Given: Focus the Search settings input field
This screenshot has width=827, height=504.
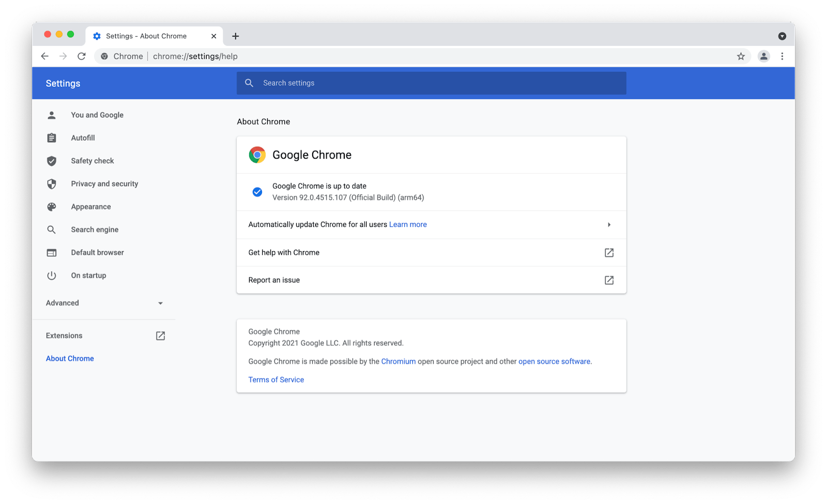Looking at the screenshot, I should pyautogui.click(x=432, y=83).
